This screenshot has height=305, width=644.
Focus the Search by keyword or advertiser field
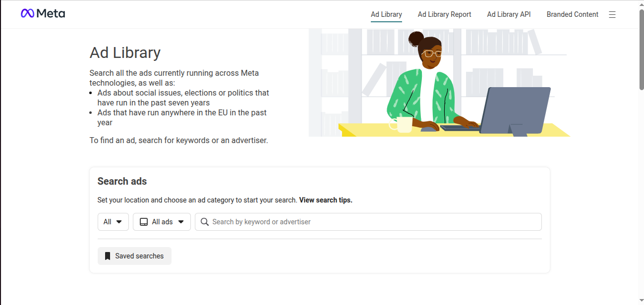click(x=368, y=222)
